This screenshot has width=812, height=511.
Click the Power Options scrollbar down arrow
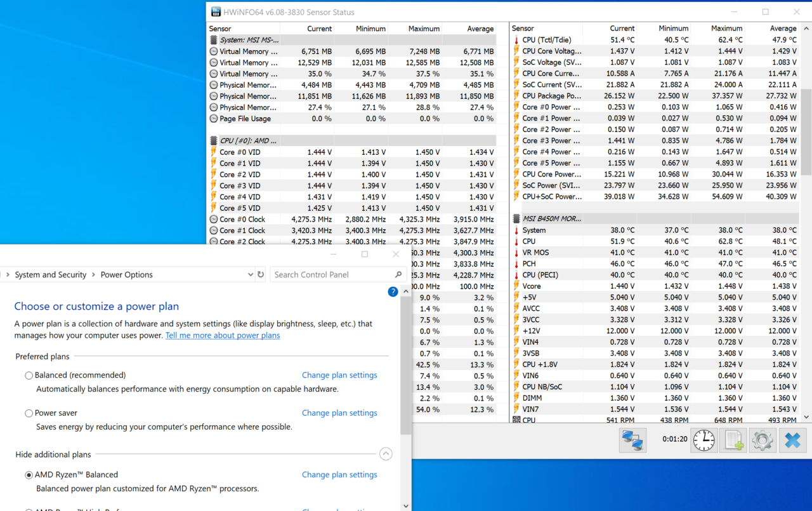[x=406, y=506]
